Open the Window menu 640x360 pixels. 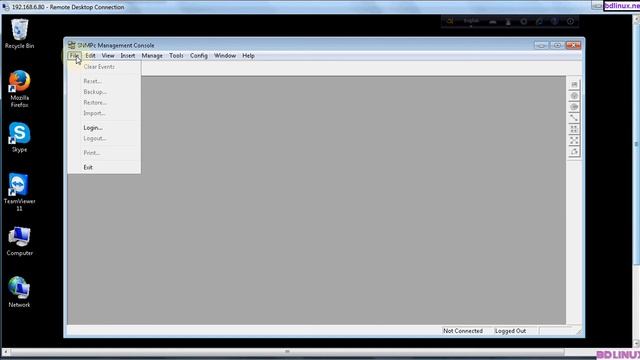coord(225,56)
